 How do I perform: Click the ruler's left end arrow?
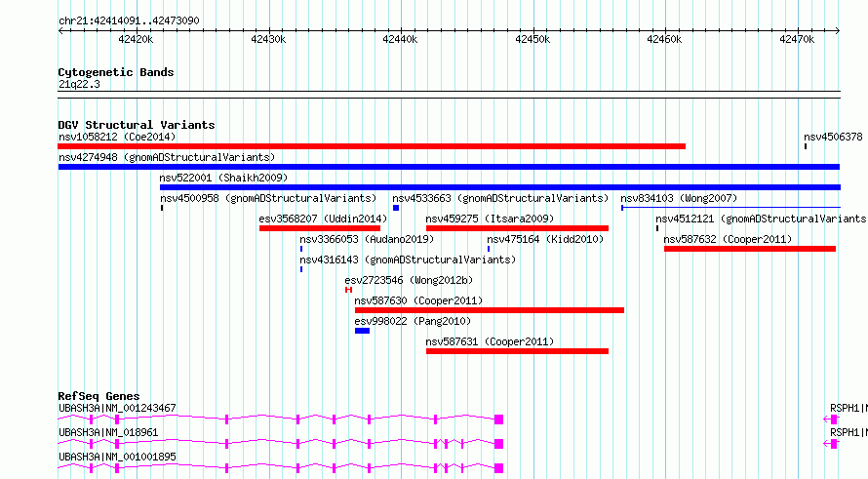(60, 31)
